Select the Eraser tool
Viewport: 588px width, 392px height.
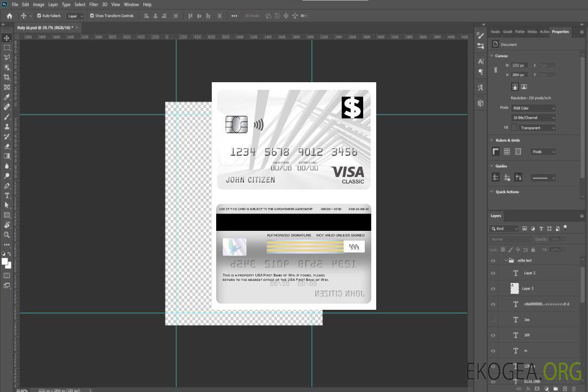pyautogui.click(x=7, y=146)
